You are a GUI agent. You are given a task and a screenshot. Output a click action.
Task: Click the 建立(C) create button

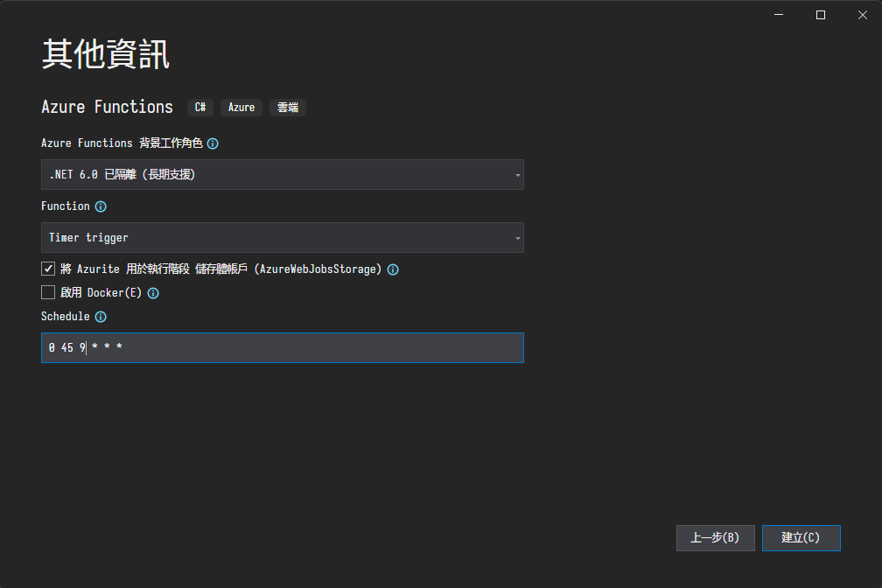point(801,538)
